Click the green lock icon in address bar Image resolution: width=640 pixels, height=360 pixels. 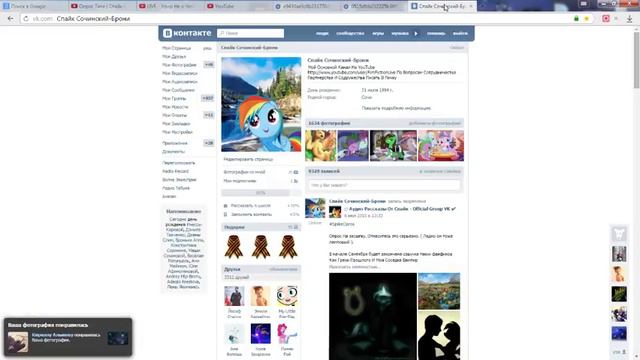[576, 19]
